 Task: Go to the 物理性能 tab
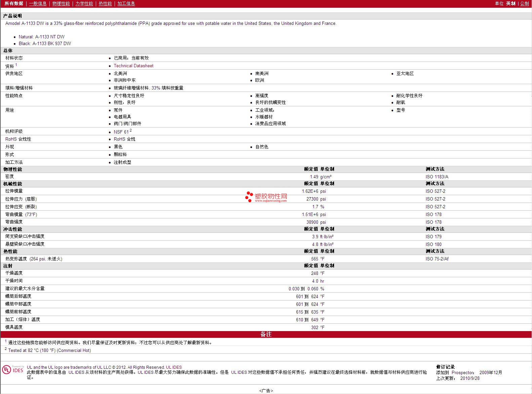tap(61, 4)
